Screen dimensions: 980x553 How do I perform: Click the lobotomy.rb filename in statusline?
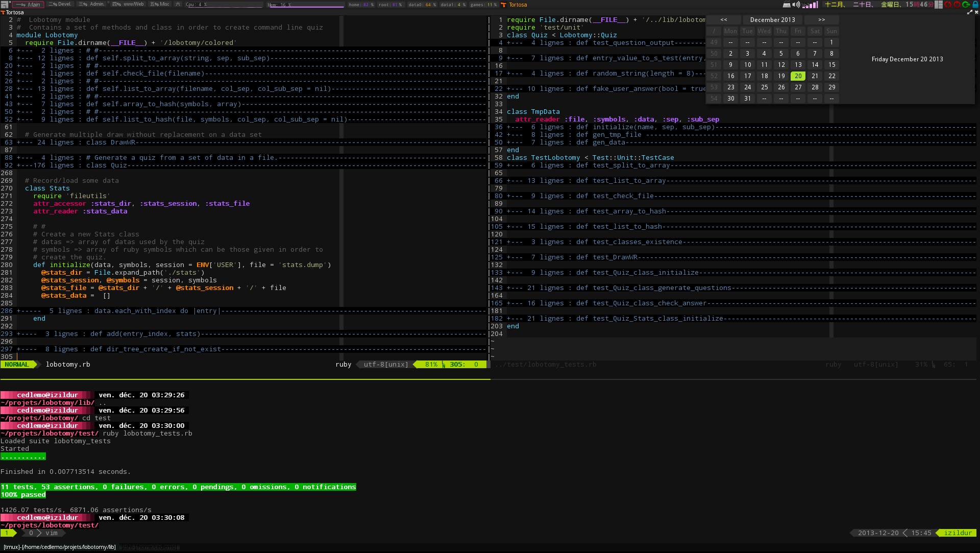pyautogui.click(x=68, y=364)
